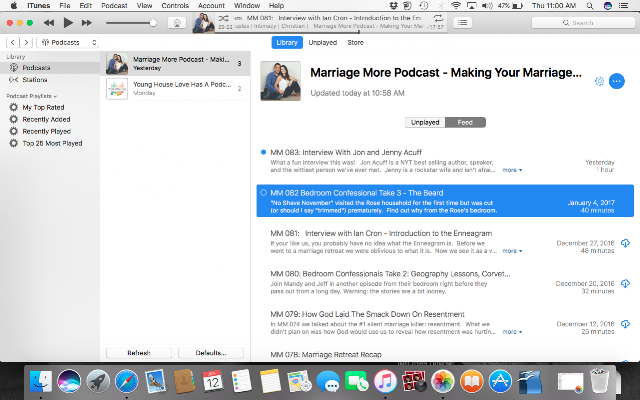Download episode MM 081 via cloud icon
The width and height of the screenshot is (640, 400).
625,243
